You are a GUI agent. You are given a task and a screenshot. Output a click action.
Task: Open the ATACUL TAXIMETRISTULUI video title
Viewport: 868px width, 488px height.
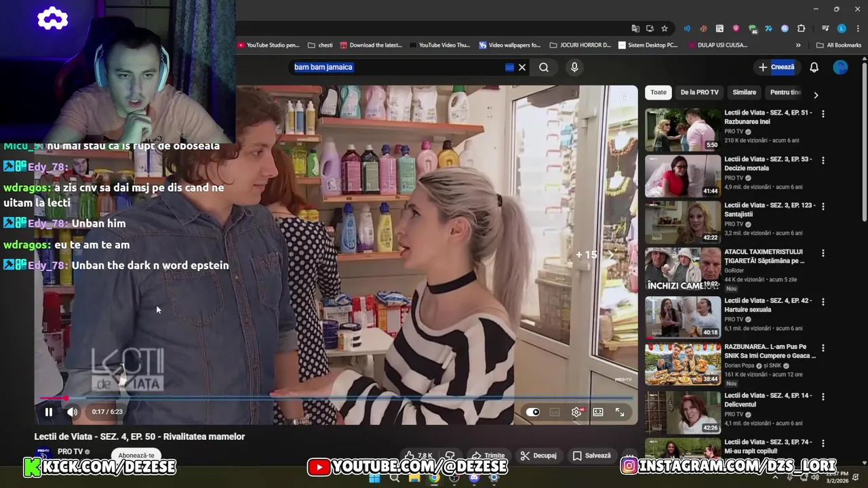764,256
